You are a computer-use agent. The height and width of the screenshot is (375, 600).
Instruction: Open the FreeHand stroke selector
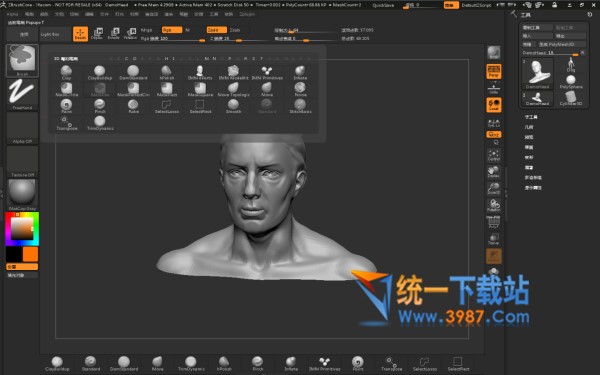coord(23,95)
